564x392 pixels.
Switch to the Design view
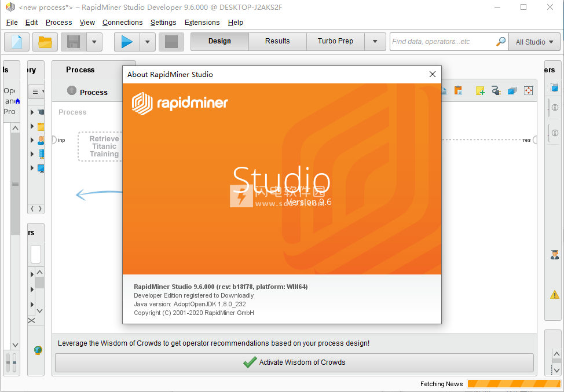(220, 41)
